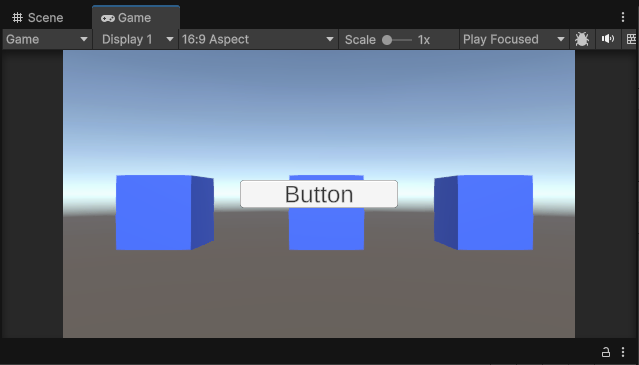639x365 pixels.
Task: Click the 1x scale value label
Action: click(x=424, y=40)
